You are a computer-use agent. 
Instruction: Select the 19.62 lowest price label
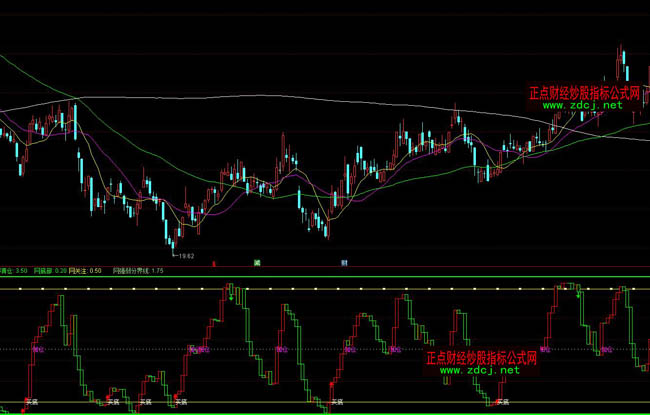183,255
